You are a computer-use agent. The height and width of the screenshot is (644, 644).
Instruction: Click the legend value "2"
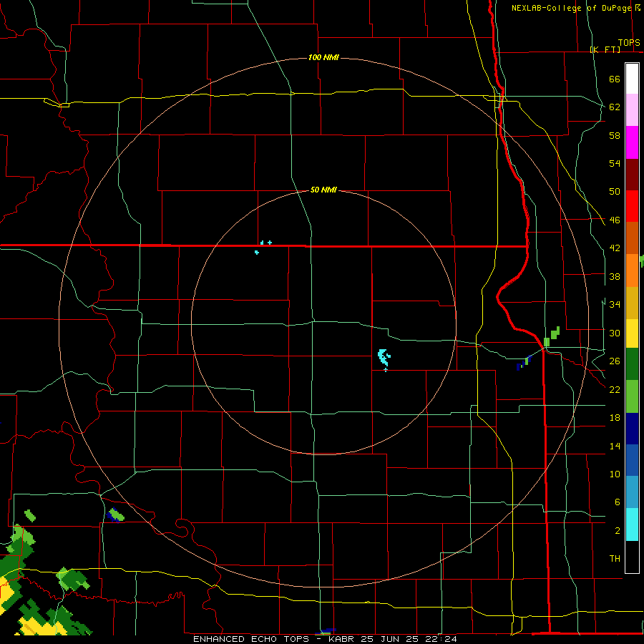pyautogui.click(x=618, y=531)
